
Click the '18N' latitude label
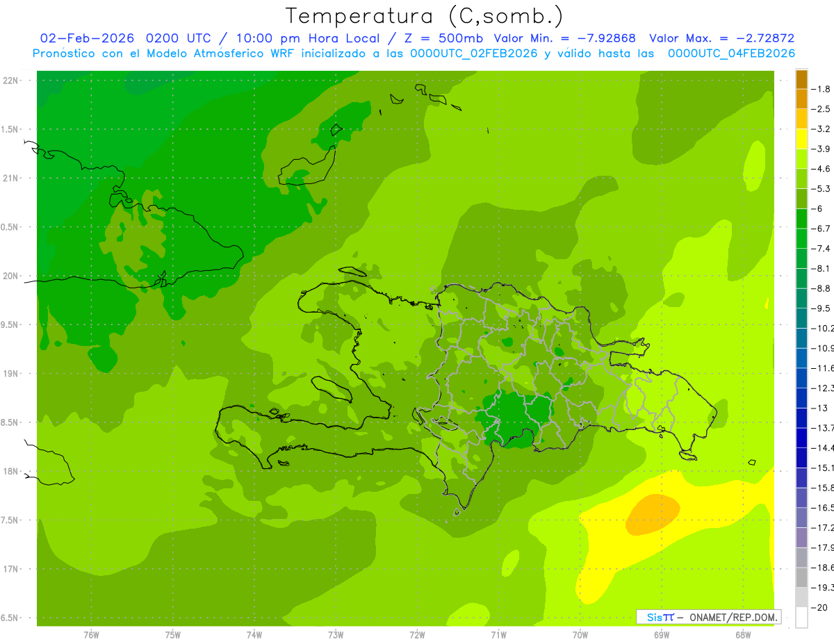click(x=11, y=471)
